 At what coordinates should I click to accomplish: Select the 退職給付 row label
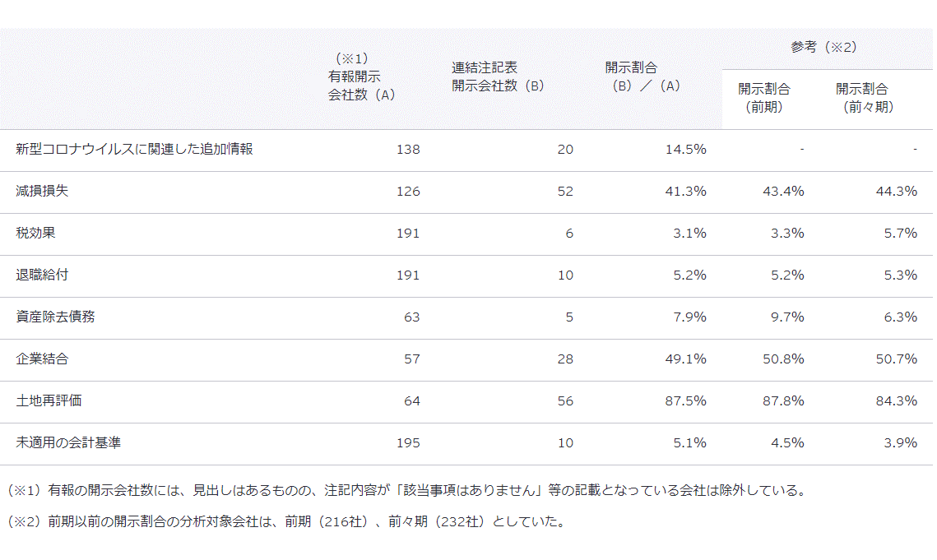coord(42,275)
